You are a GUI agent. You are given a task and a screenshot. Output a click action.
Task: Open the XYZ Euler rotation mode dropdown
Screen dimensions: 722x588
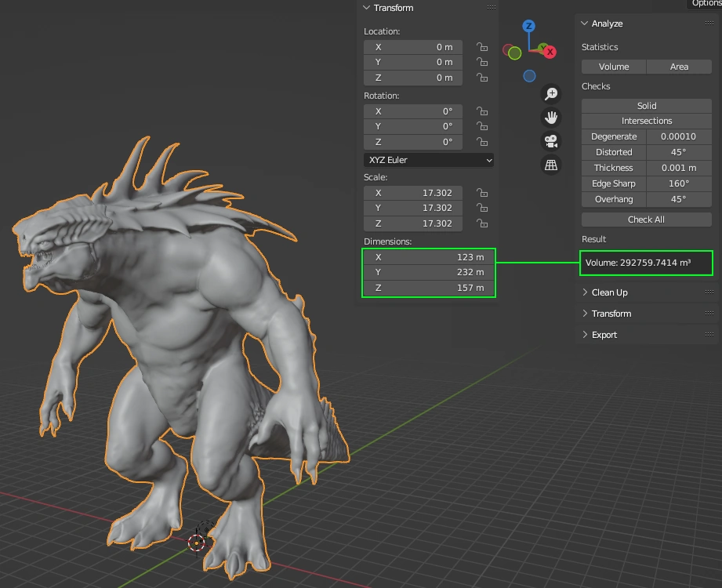click(429, 160)
